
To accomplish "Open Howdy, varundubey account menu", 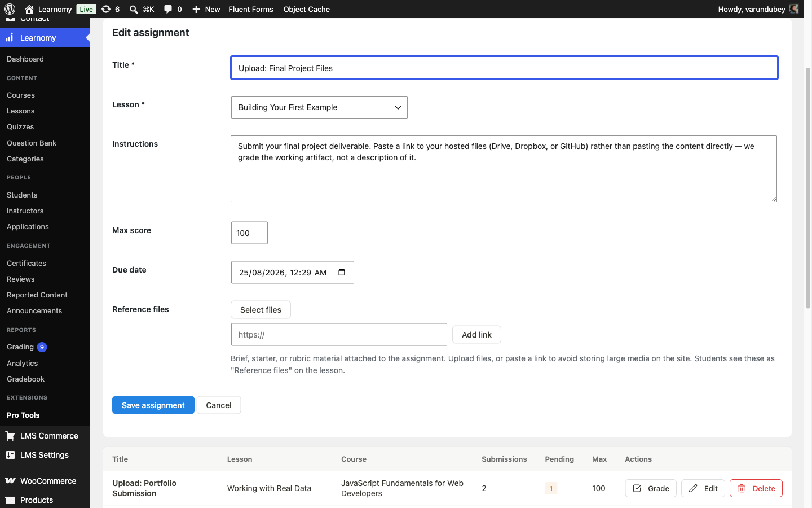I will coord(758,9).
